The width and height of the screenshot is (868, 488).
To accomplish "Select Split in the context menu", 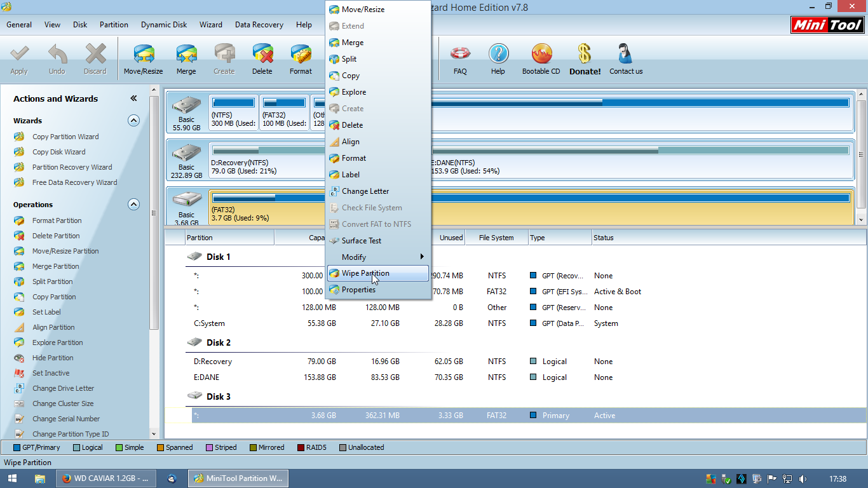I will click(x=377, y=59).
